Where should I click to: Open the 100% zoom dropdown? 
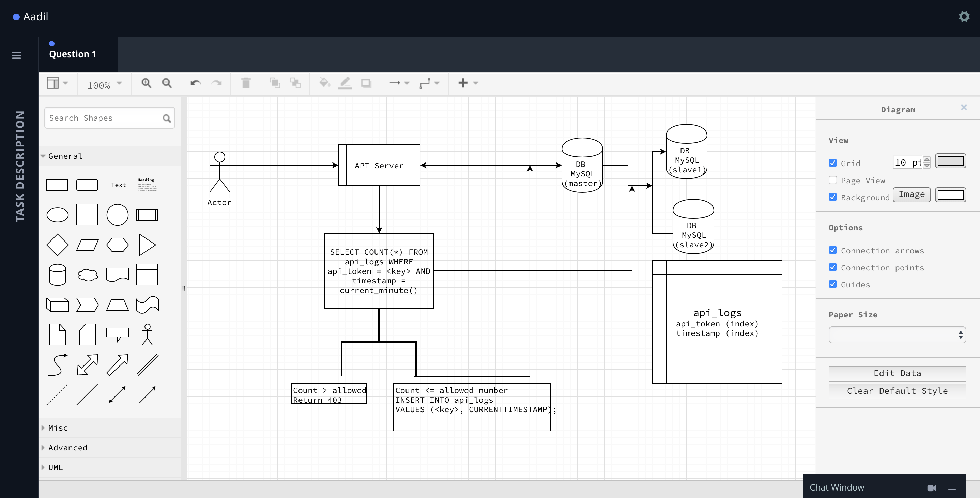tap(104, 84)
